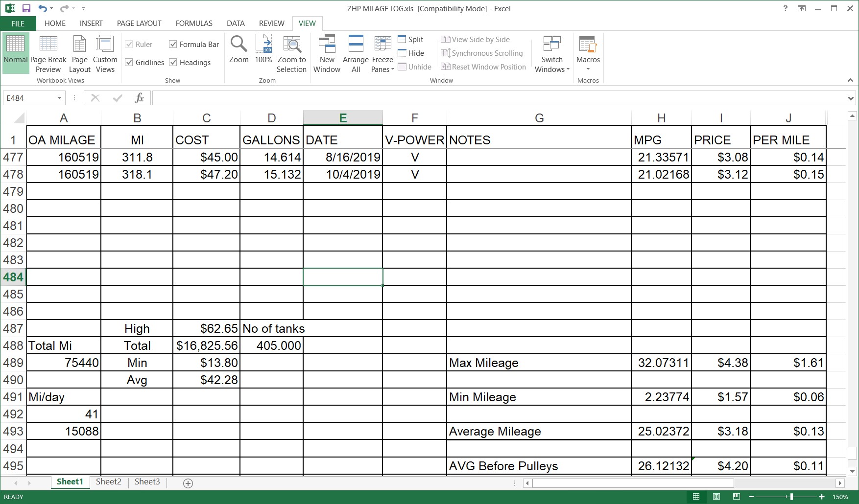This screenshot has width=859, height=504.
Task: Zoom out with minus button
Action: point(752,497)
